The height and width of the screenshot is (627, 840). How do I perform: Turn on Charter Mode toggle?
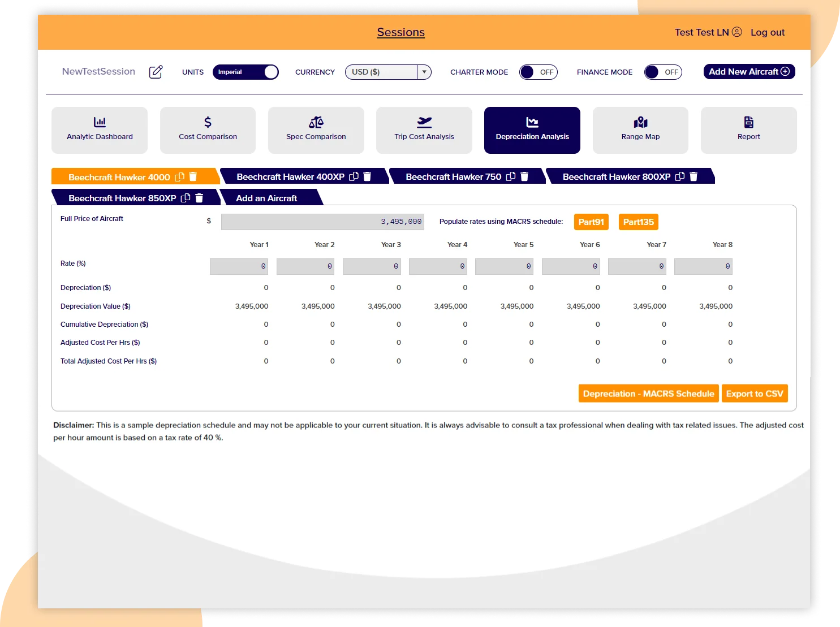pyautogui.click(x=539, y=72)
